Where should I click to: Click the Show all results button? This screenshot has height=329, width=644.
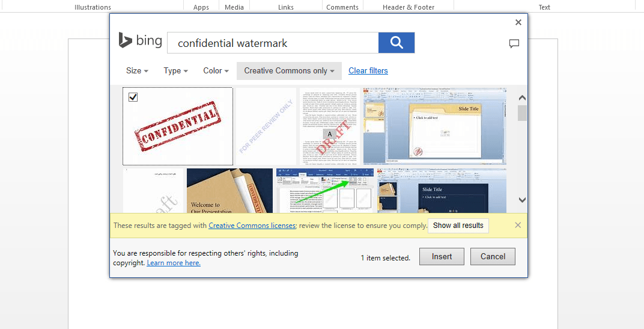458,226
